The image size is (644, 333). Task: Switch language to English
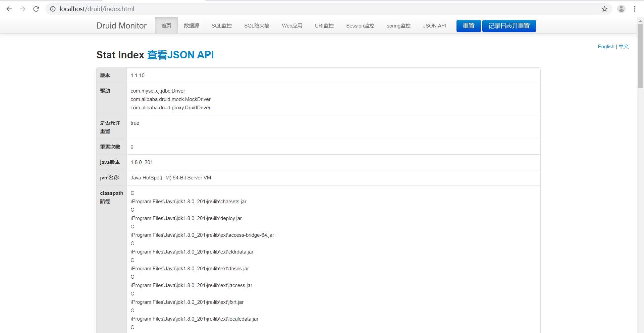(606, 47)
